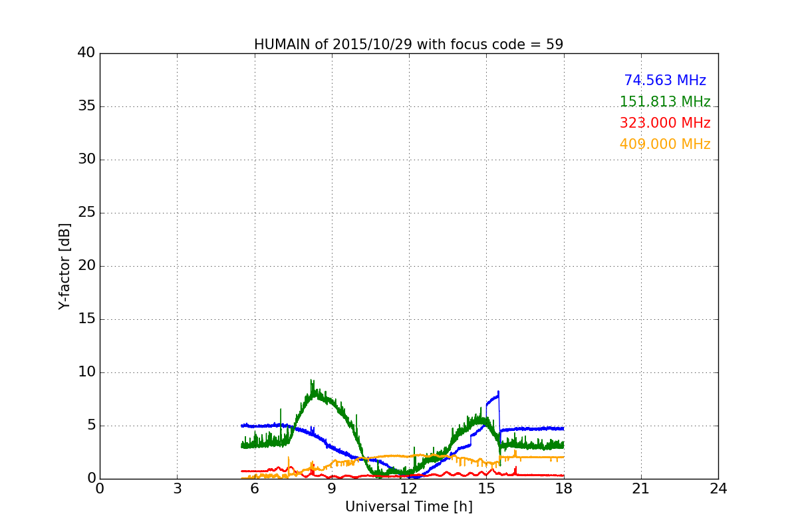Screen dimensions: 798x532
Task: Click the 'Universal Time [h]' axis label
Action: coord(409,507)
